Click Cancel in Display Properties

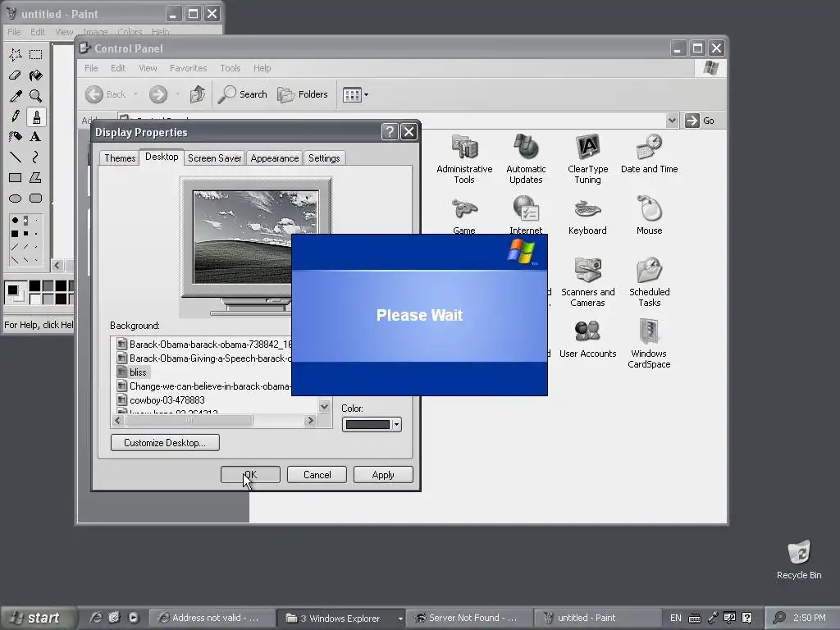coord(317,475)
